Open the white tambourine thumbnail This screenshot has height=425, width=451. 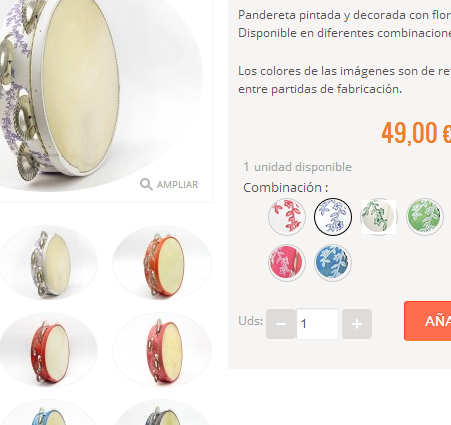tap(49, 263)
